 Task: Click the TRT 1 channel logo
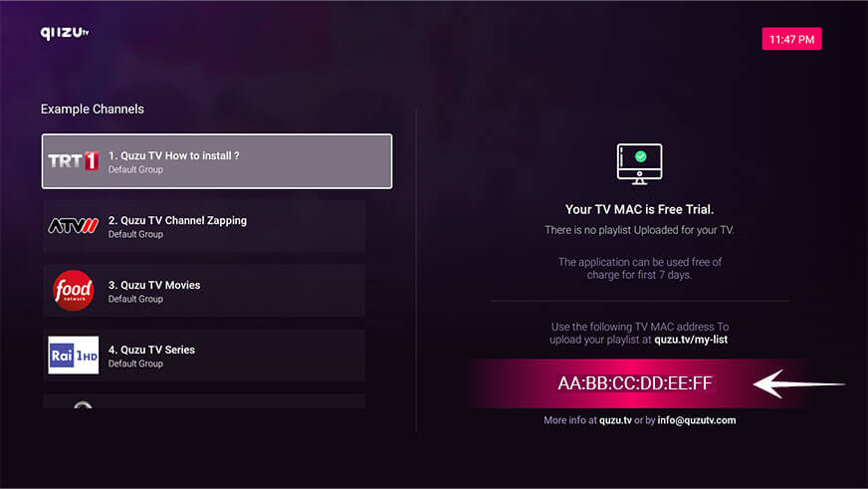point(73,161)
